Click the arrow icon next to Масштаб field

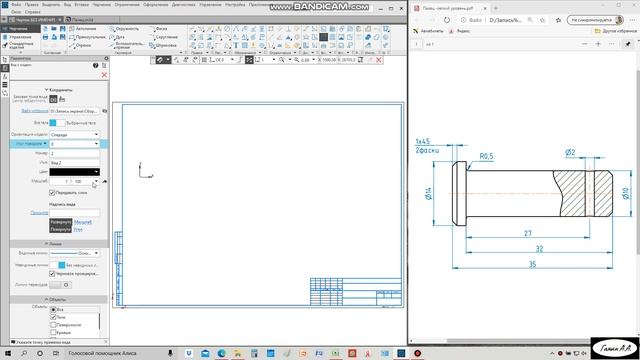point(105,181)
